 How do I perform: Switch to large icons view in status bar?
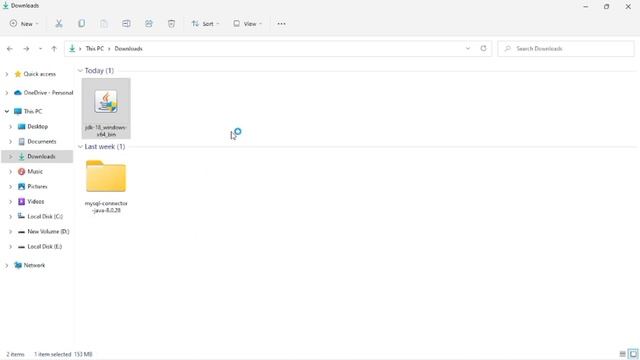[x=633, y=354]
